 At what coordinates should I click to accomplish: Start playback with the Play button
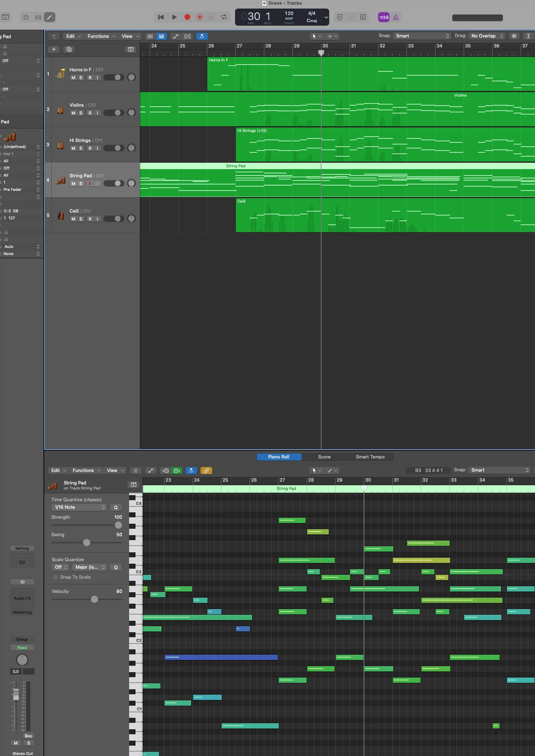tap(174, 17)
